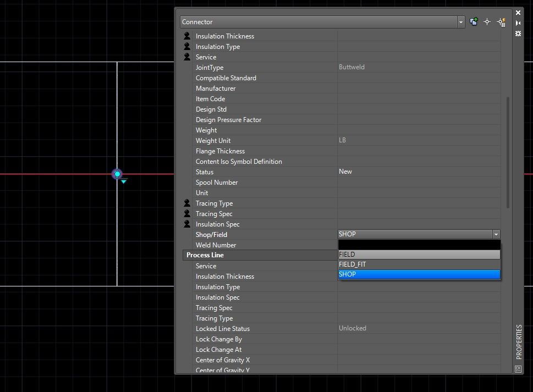Click the override icon beside upper Tracing Type
The height and width of the screenshot is (392, 533).
pos(187,203)
